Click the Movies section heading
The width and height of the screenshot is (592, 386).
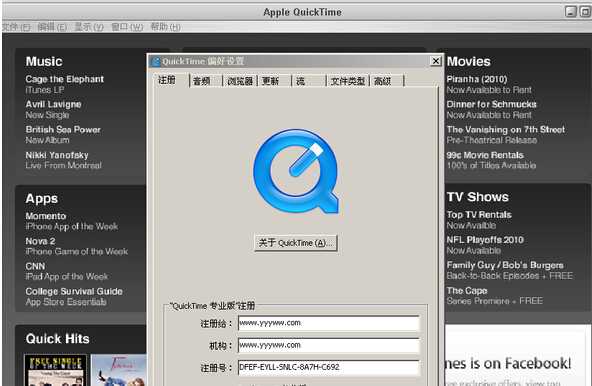coord(469,62)
